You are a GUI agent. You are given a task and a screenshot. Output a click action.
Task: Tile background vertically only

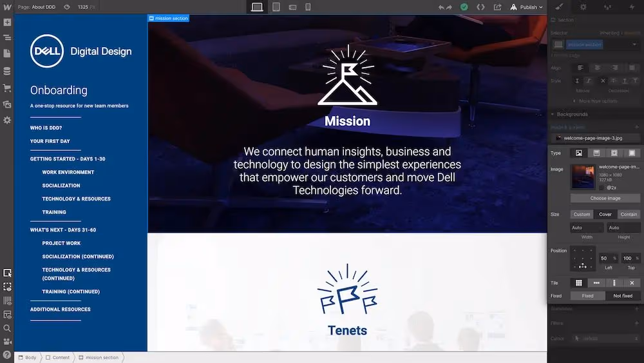click(614, 283)
